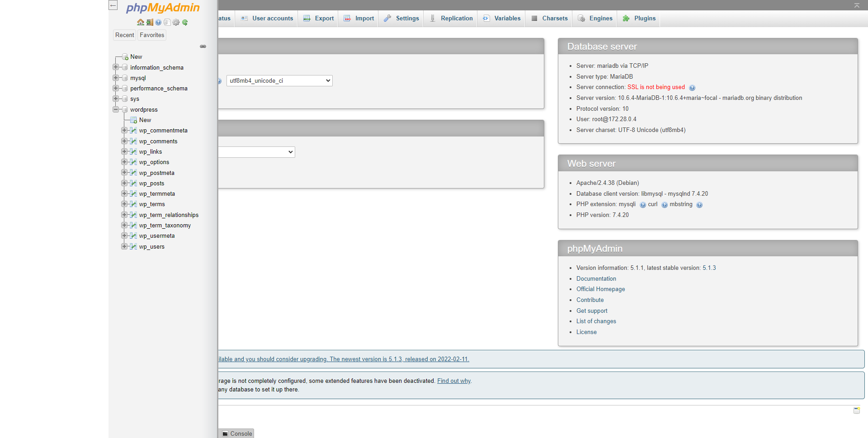The image size is (868, 438).
Task: Expand the wp_commentmeta table node
Action: click(124, 130)
